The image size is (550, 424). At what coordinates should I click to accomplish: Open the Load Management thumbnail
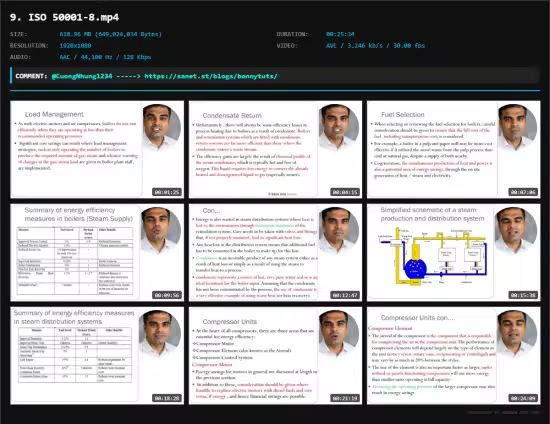tap(97, 149)
